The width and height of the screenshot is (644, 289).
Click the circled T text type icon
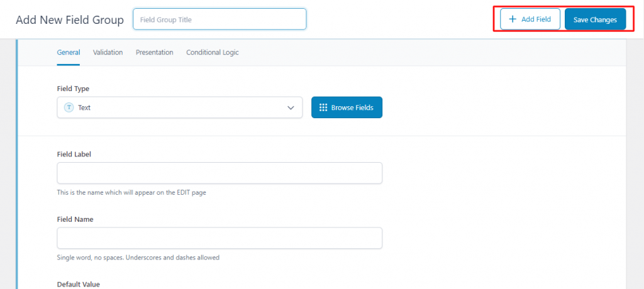pyautogui.click(x=69, y=107)
